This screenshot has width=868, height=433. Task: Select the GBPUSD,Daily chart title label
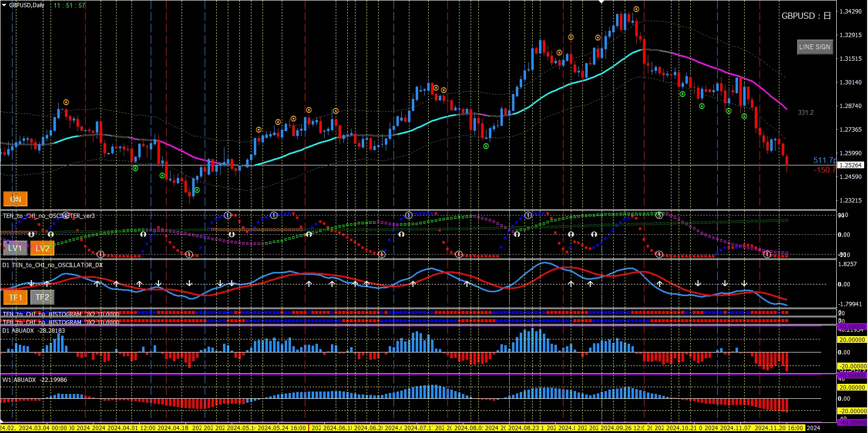[x=27, y=5]
